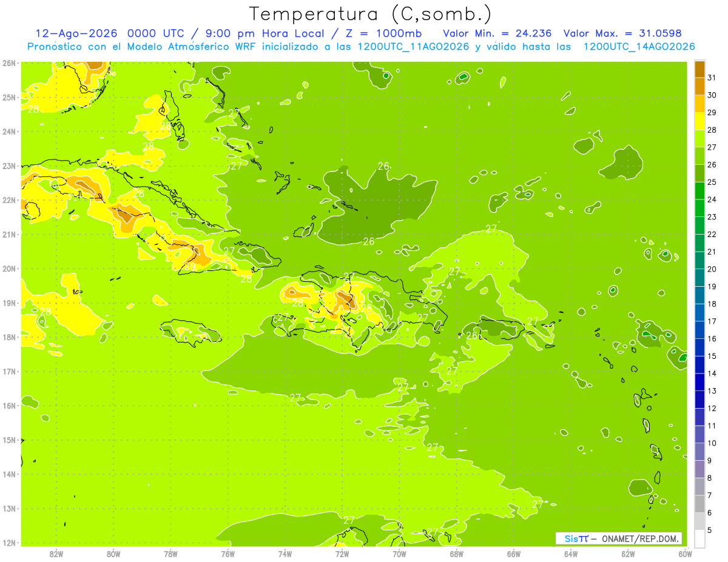Click the '16N' latitude axis label
Screen dimensions: 728x562
pyautogui.click(x=9, y=406)
